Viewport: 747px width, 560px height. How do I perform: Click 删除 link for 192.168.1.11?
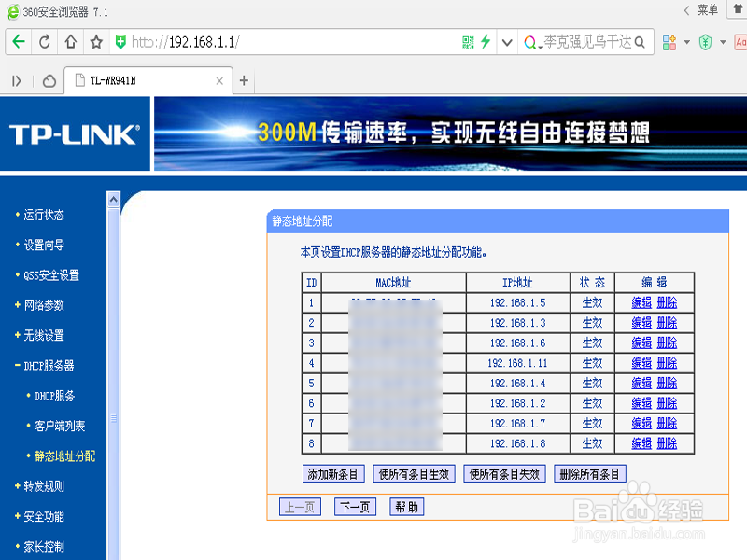point(667,363)
